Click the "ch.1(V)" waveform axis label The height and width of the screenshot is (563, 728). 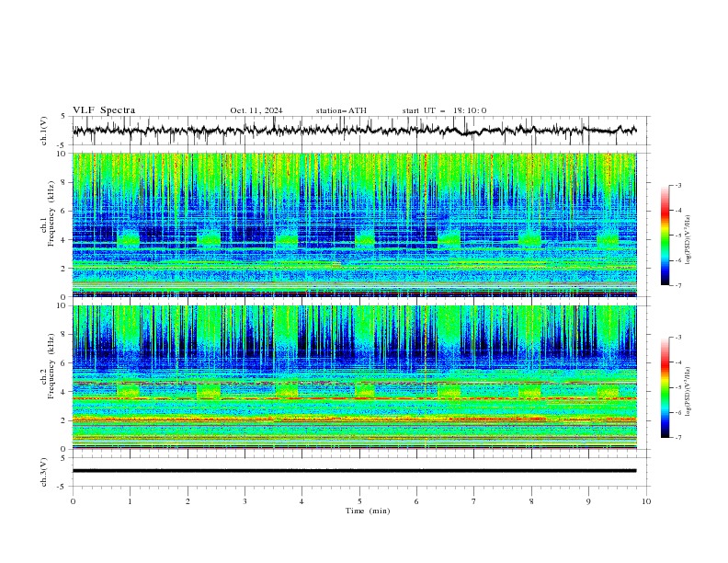(x=44, y=131)
